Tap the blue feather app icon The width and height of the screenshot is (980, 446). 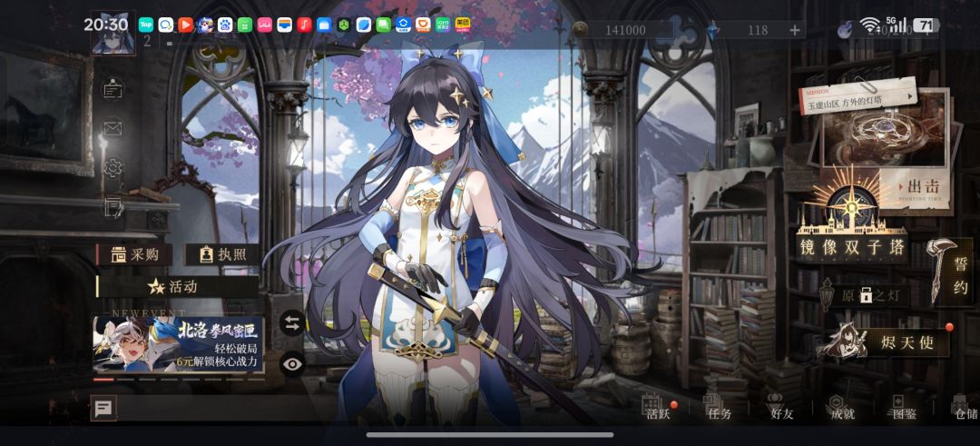pyautogui.click(x=364, y=25)
